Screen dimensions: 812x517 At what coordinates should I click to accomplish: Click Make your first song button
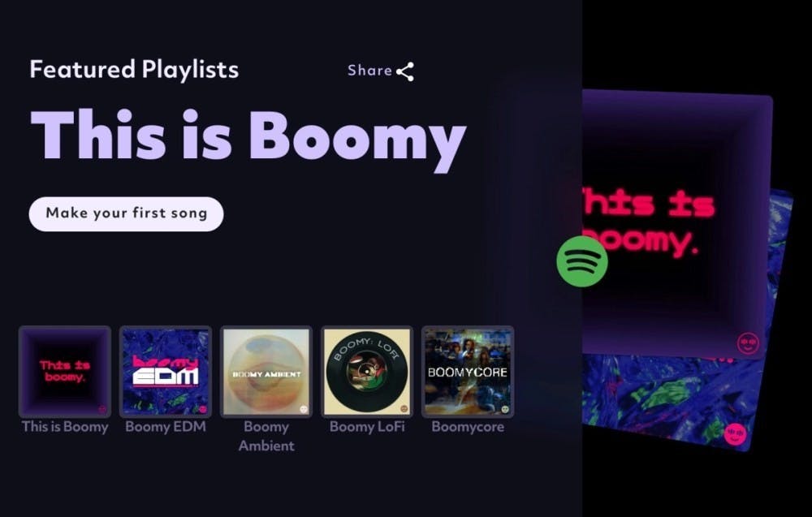[x=127, y=213]
